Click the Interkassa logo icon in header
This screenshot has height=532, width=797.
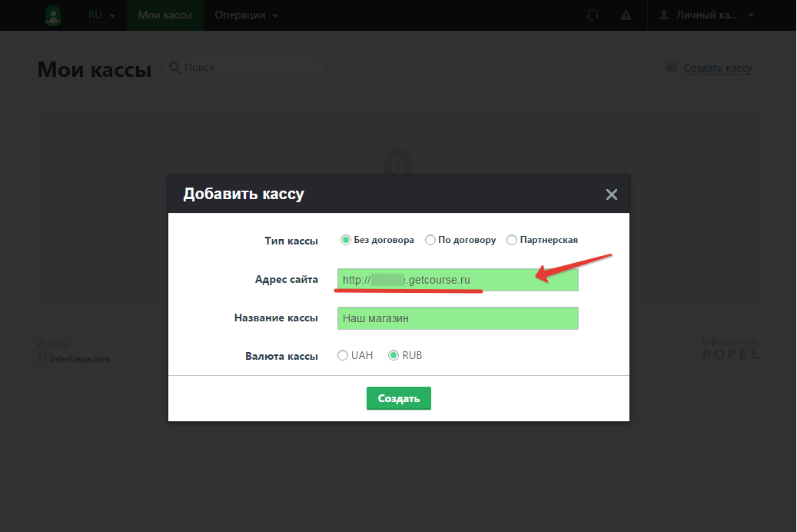[53, 15]
